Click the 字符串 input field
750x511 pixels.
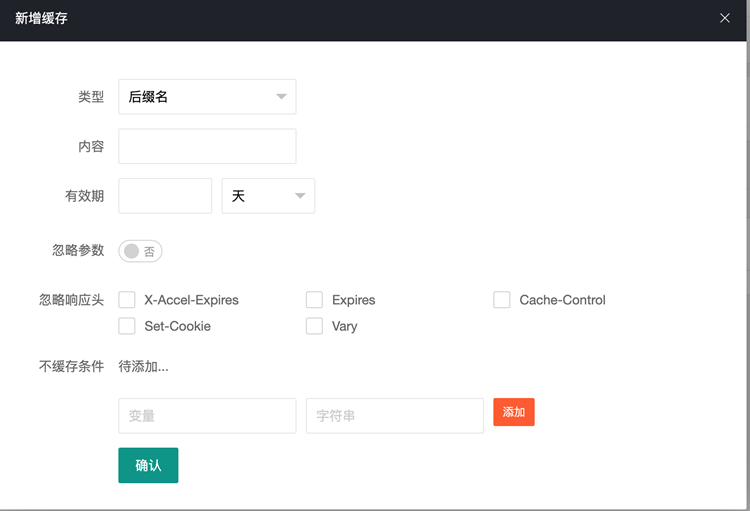[394, 415]
